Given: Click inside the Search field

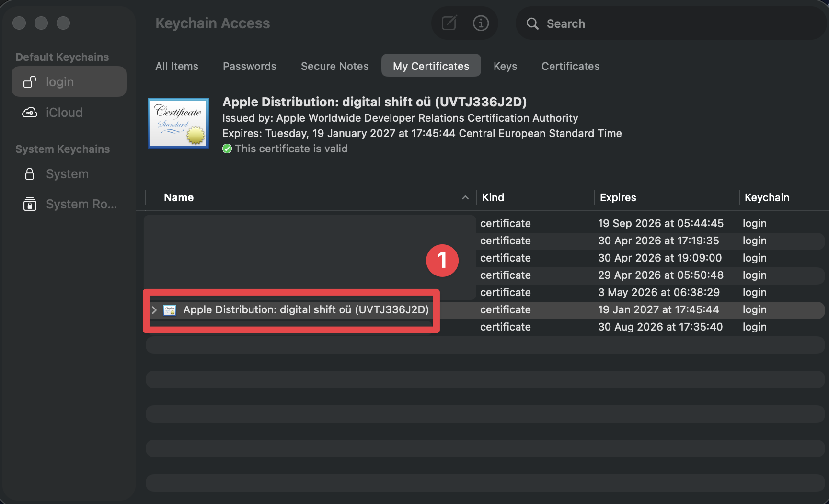Looking at the screenshot, I should click(623, 23).
